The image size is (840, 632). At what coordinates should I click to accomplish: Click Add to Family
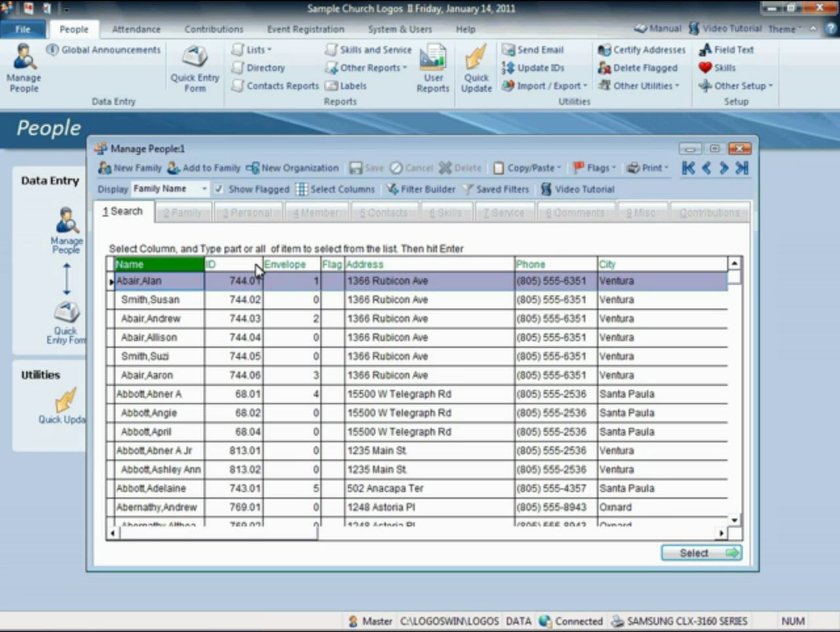coord(203,168)
